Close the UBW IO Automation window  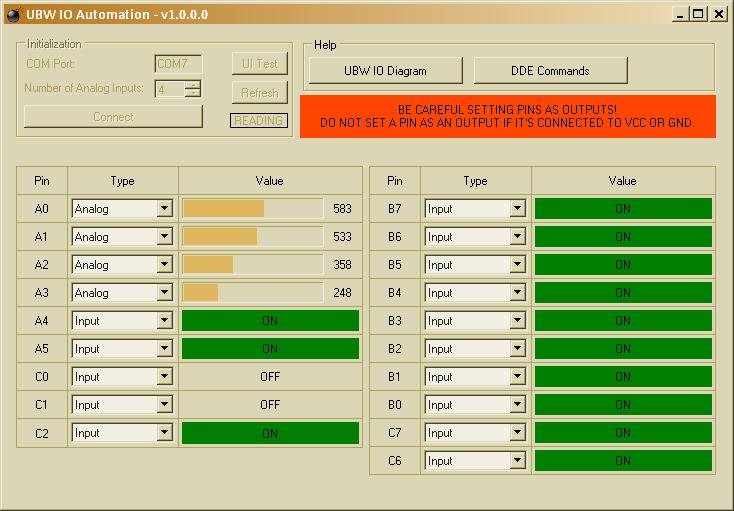pos(719,14)
